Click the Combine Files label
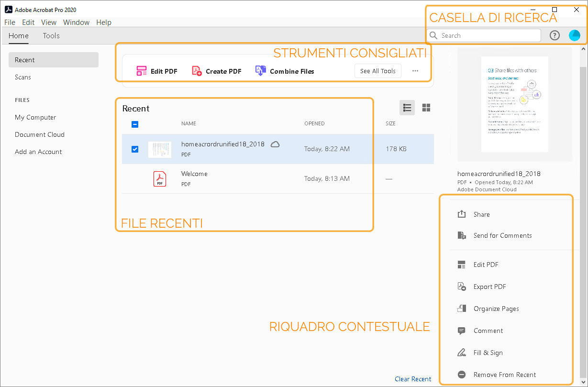This screenshot has height=387, width=588. (292, 71)
